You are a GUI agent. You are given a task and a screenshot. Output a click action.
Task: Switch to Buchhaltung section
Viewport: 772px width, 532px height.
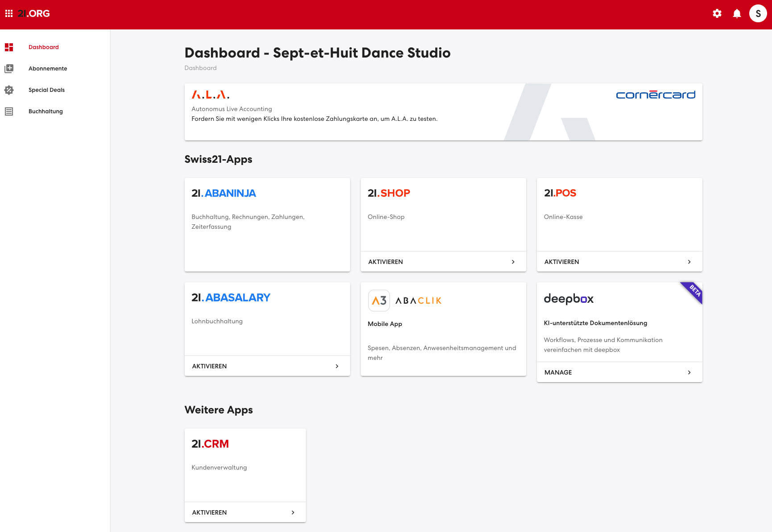[45, 111]
